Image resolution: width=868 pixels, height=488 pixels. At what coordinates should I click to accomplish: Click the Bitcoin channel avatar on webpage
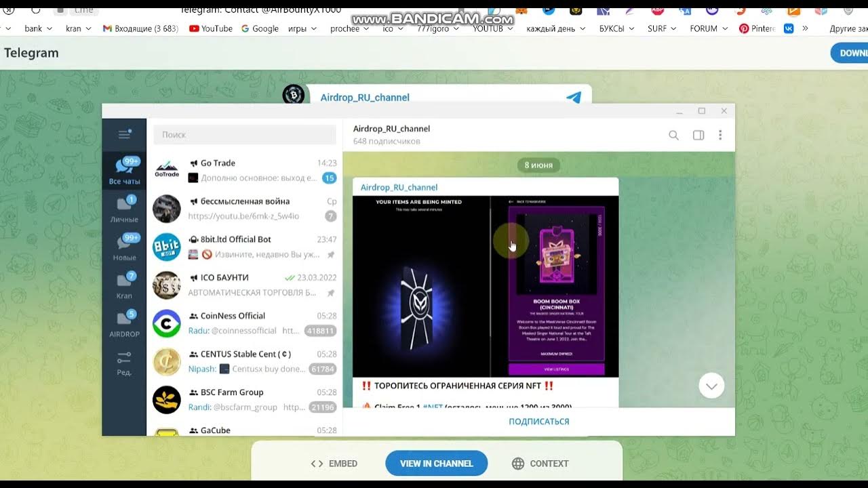(x=293, y=95)
